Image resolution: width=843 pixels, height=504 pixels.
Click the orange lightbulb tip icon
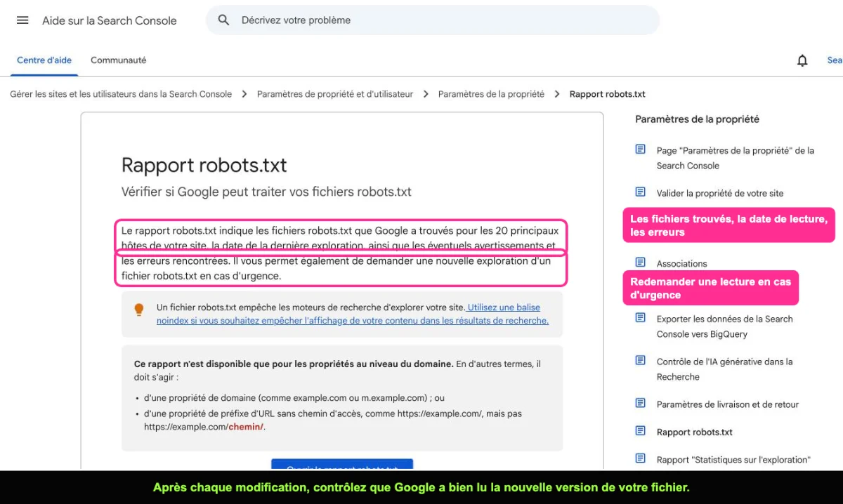click(x=139, y=309)
